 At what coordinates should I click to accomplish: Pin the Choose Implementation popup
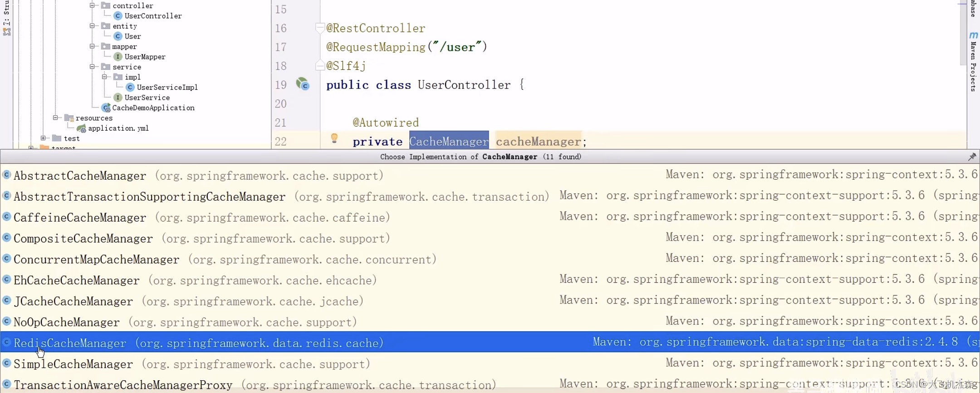[972, 157]
